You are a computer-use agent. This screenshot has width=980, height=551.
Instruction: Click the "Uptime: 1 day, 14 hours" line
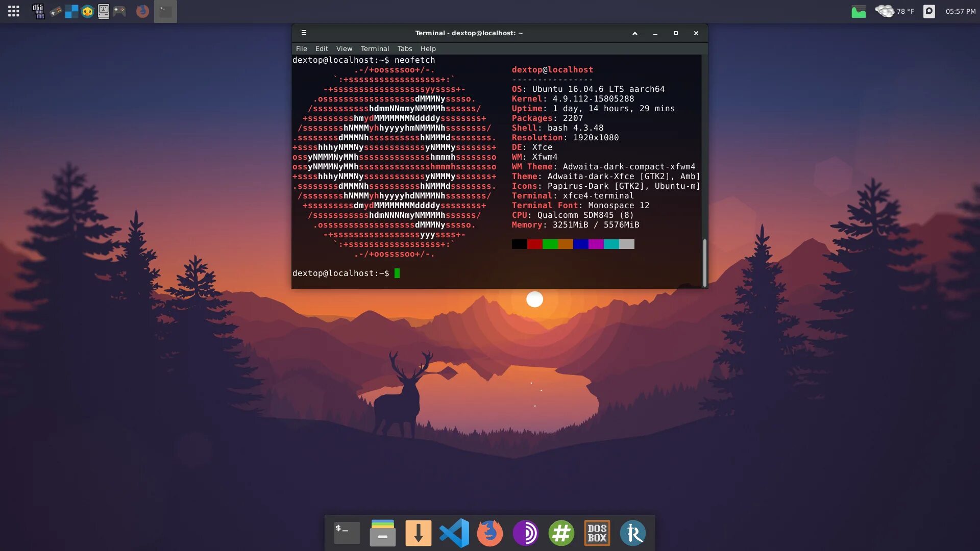pos(593,109)
